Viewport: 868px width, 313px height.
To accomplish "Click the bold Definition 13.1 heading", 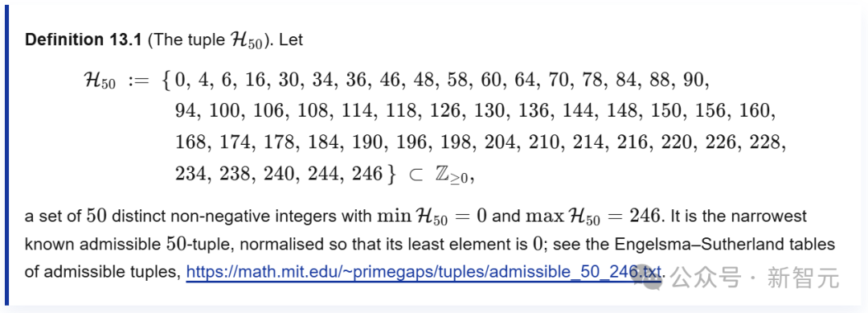I will click(84, 40).
